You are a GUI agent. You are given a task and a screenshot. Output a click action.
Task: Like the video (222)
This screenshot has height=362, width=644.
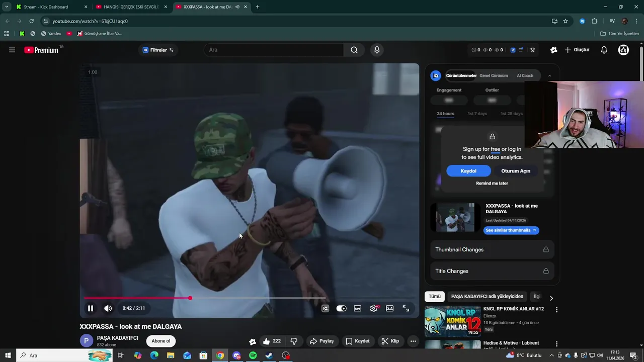[x=272, y=341]
